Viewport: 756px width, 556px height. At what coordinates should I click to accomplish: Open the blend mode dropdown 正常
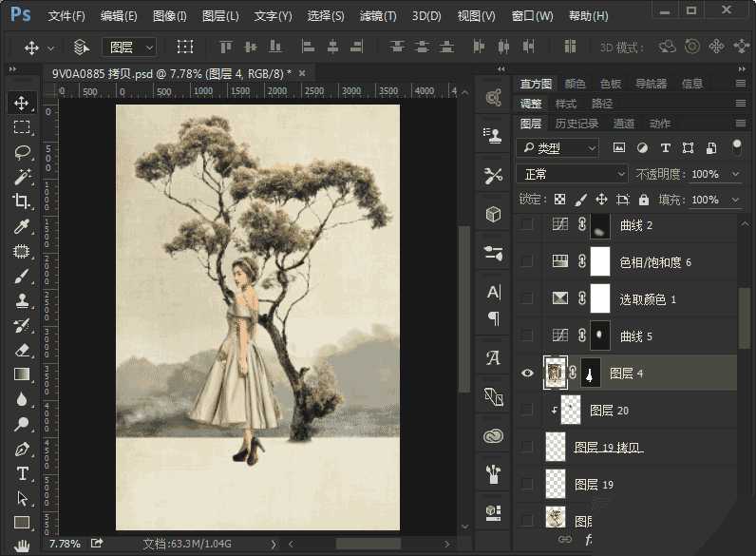pyautogui.click(x=572, y=174)
